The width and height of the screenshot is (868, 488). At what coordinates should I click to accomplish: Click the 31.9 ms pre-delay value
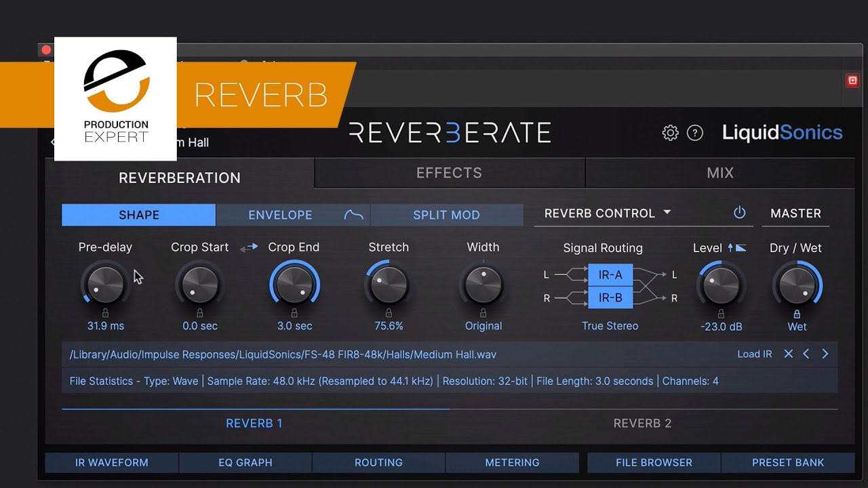(106, 326)
